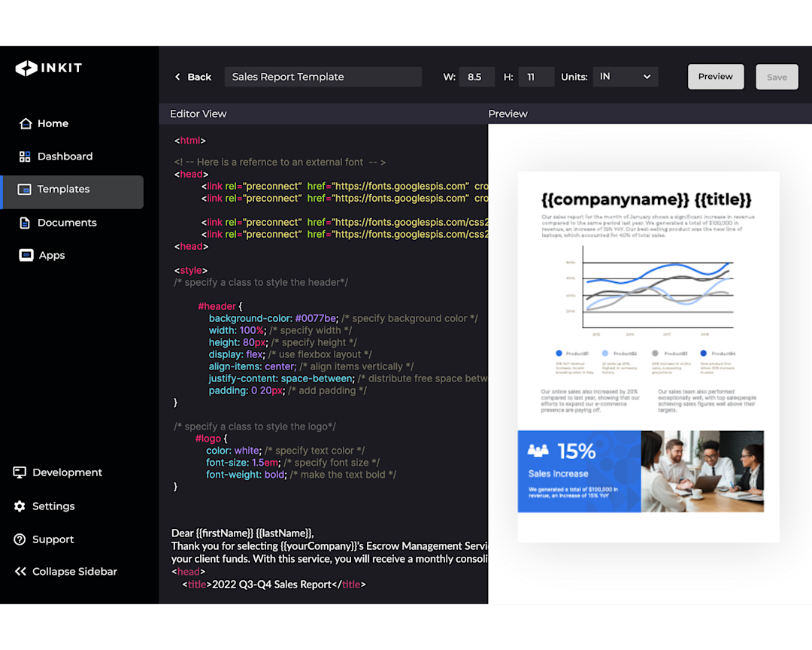The image size is (812, 650).
Task: Click the opening html tag line
Action: pos(190,141)
